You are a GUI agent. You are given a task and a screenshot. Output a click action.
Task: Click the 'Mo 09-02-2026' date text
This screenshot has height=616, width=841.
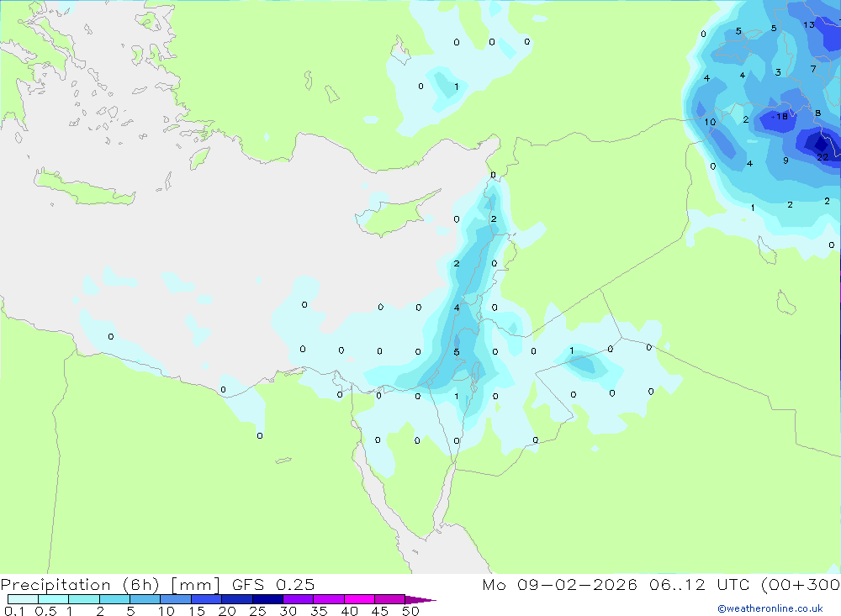[559, 585]
